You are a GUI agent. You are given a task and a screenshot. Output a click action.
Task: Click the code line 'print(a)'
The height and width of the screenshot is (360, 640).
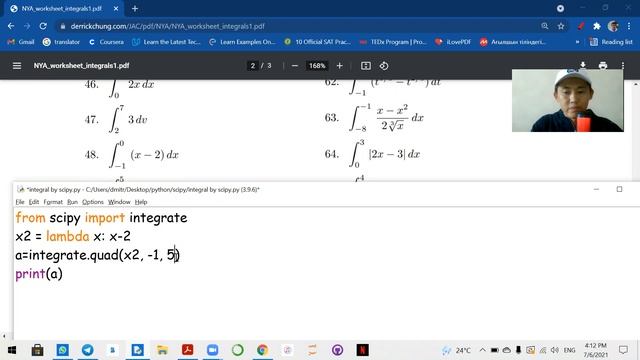click(x=39, y=273)
